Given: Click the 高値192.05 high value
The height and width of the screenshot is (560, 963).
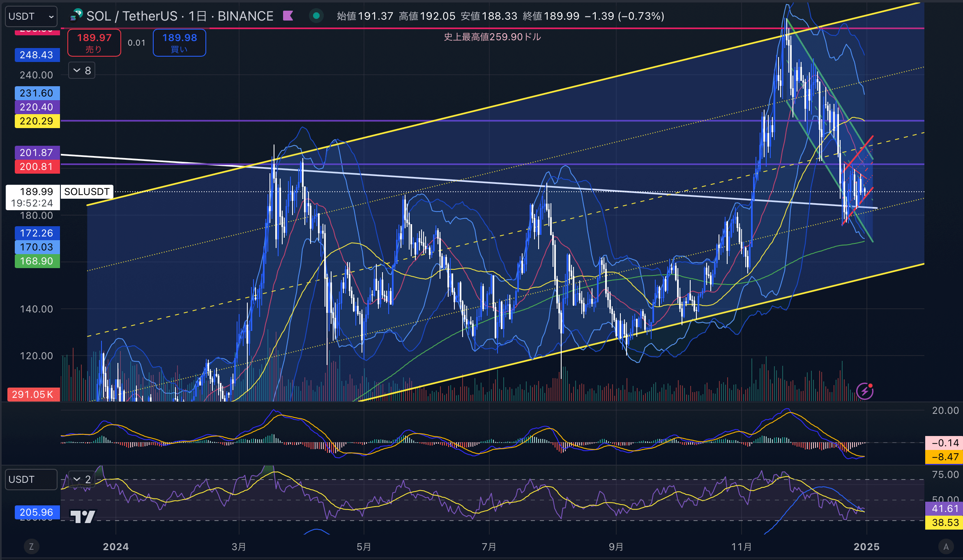Looking at the screenshot, I should [427, 16].
